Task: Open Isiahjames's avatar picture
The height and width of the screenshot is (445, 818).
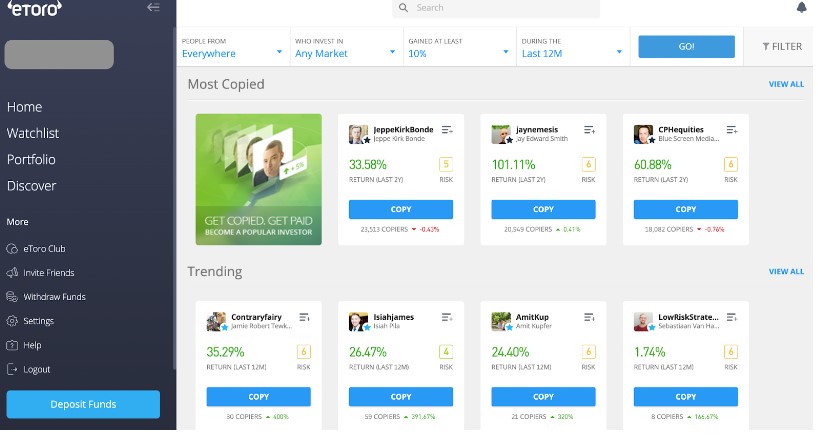Action: [358, 321]
